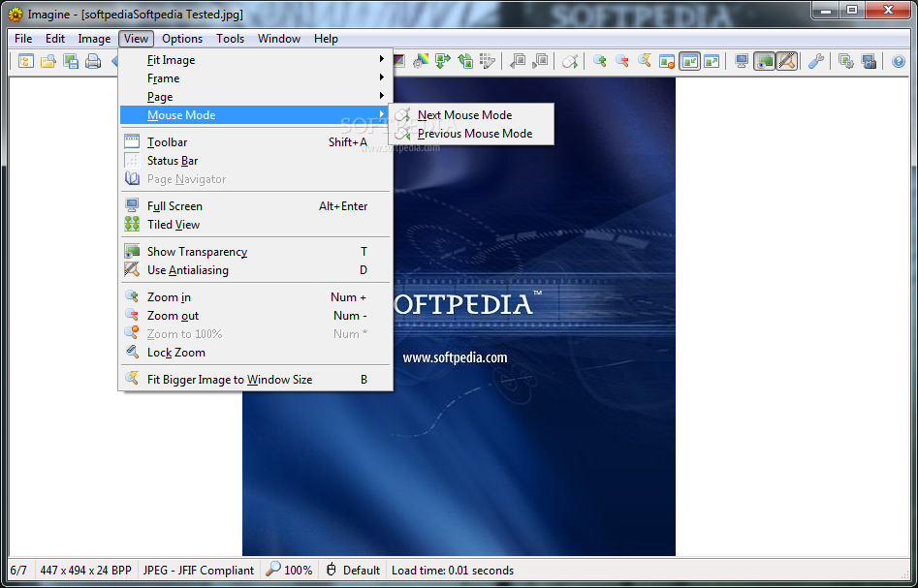Open the Edit menu
This screenshot has height=588, width=918.
click(x=55, y=39)
